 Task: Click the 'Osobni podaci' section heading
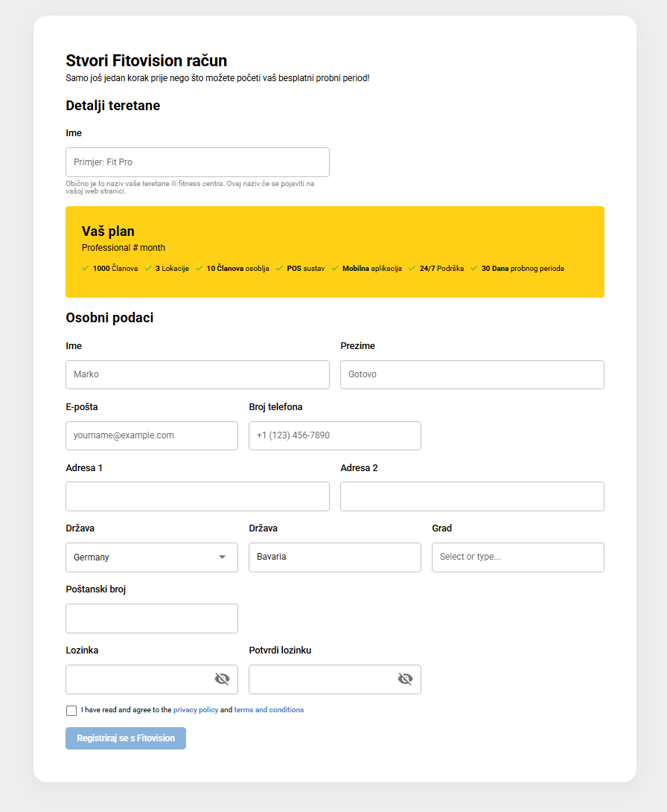(x=109, y=318)
